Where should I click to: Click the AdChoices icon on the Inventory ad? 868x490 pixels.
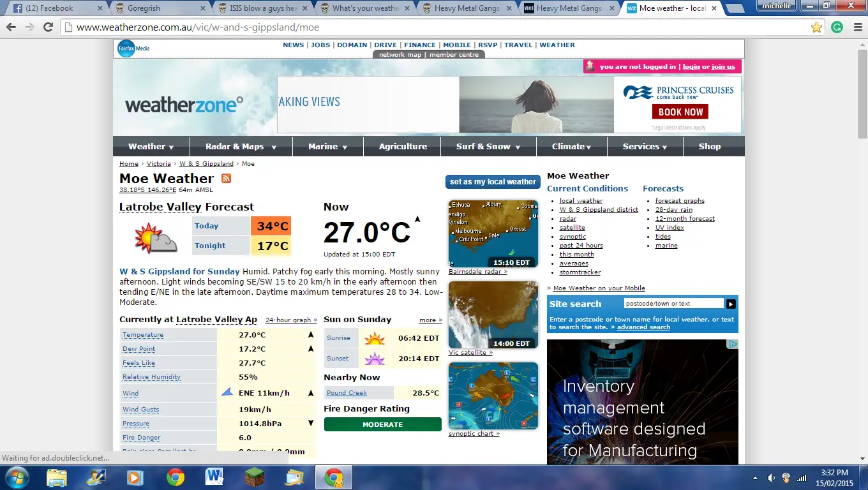pyautogui.click(x=733, y=345)
